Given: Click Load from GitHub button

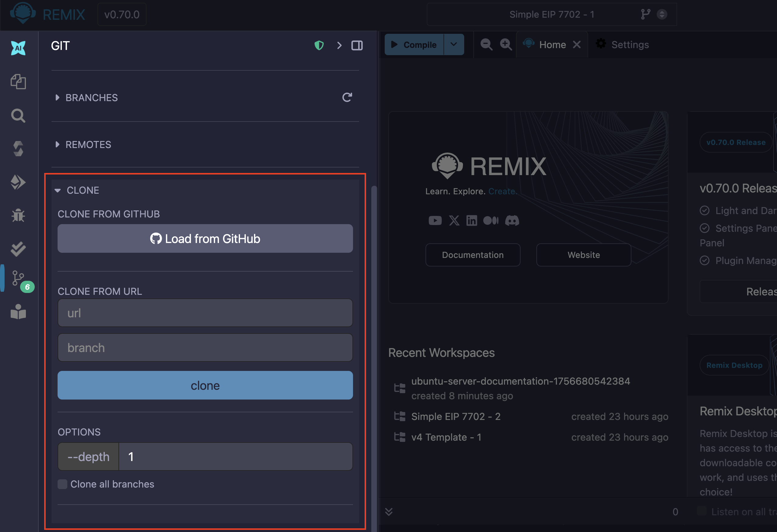Looking at the screenshot, I should [x=205, y=239].
